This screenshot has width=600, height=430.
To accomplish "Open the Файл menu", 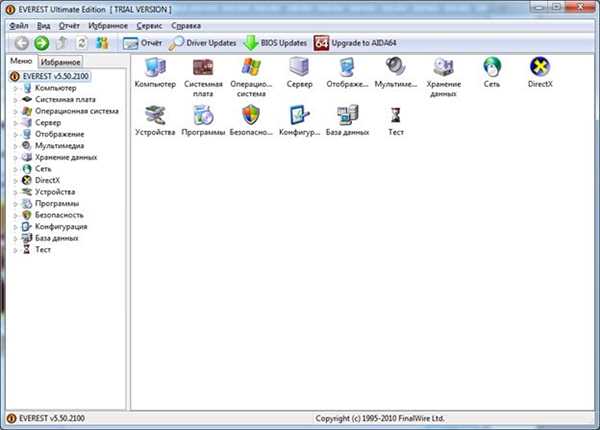I will point(19,26).
